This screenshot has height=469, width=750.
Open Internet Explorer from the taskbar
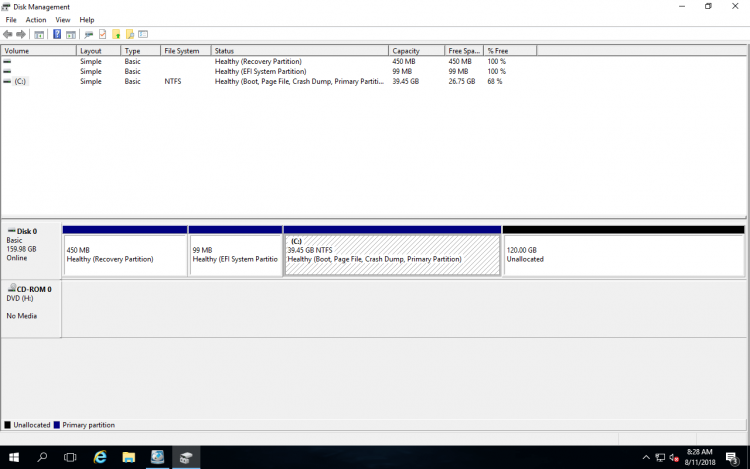point(100,457)
